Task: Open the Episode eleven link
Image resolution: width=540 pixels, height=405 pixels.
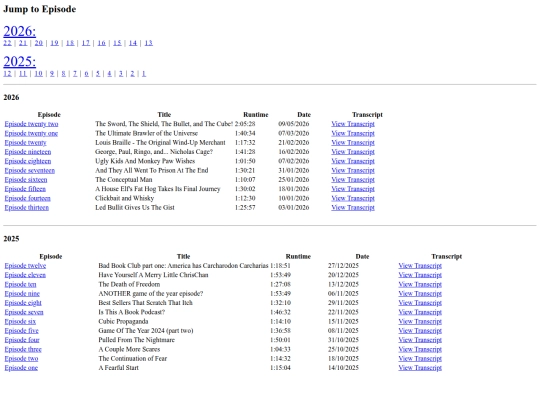Action: coord(25,275)
